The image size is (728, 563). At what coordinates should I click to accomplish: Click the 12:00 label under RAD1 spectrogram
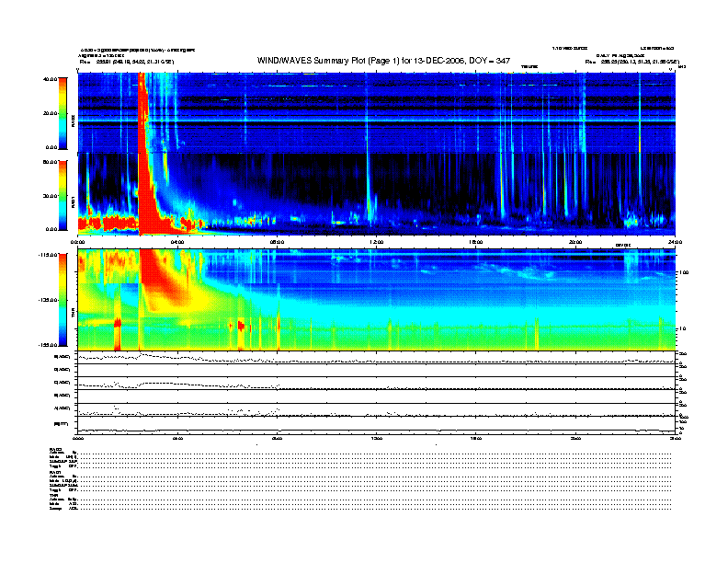pyautogui.click(x=377, y=242)
